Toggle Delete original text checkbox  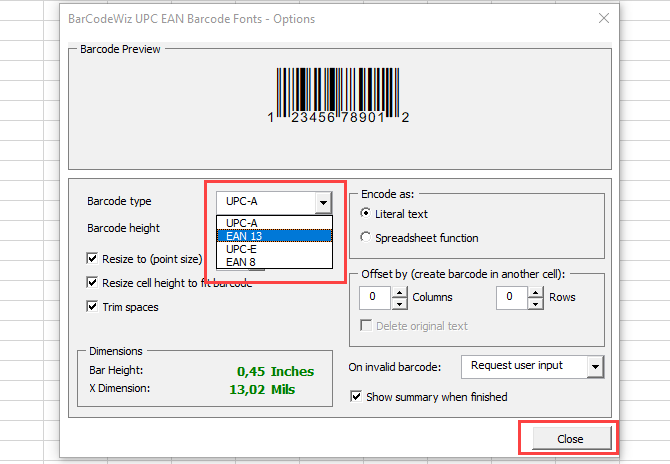click(x=366, y=326)
